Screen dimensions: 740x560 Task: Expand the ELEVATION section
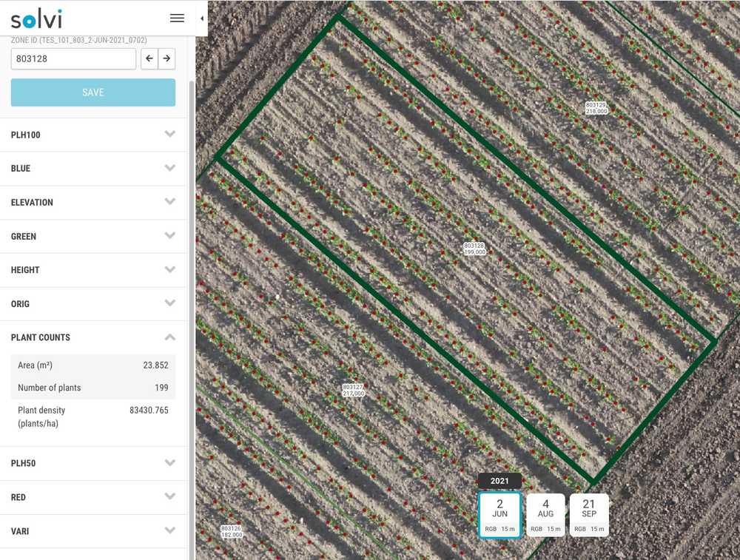[93, 203]
